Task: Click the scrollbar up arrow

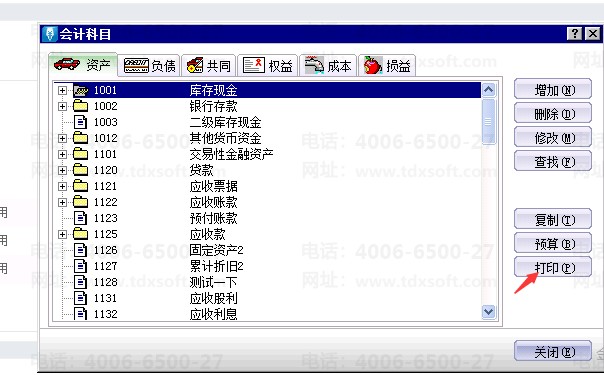Action: point(488,90)
